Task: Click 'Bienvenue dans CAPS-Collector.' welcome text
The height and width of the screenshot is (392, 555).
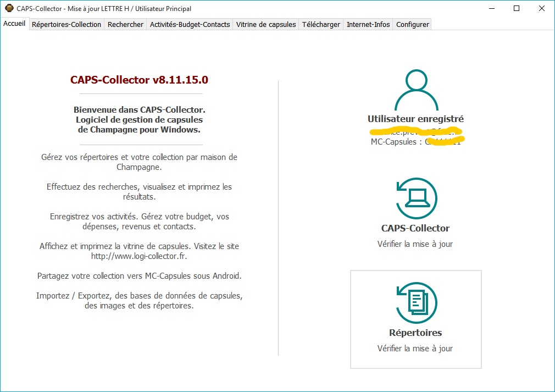Action: tap(140, 110)
